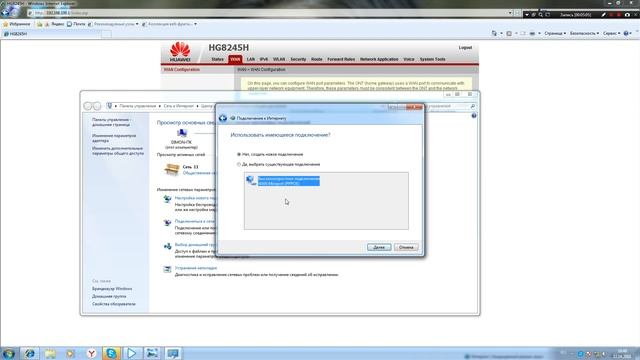Click the Яндекс favorites bar link
The height and width of the screenshot is (360, 640).
(55, 24)
